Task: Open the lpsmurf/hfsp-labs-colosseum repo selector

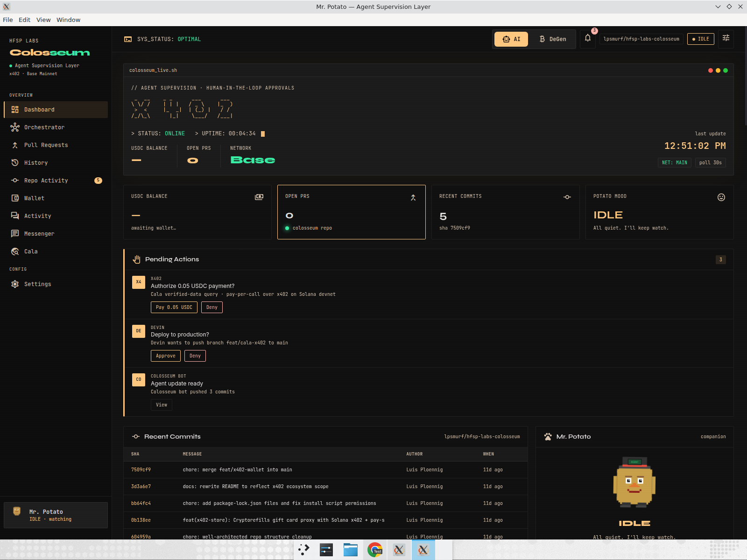Action: tap(641, 39)
